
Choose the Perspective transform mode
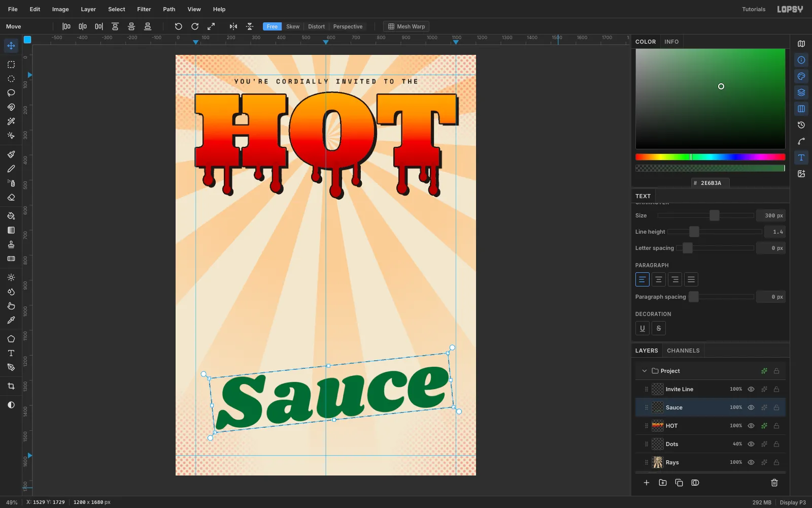(348, 26)
